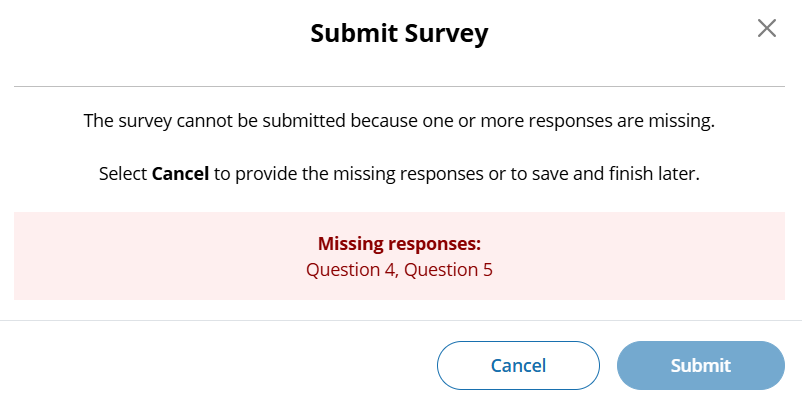Screen dimensions: 802x407
Task: Click the word 'Select' in the instructions
Action: [123, 173]
